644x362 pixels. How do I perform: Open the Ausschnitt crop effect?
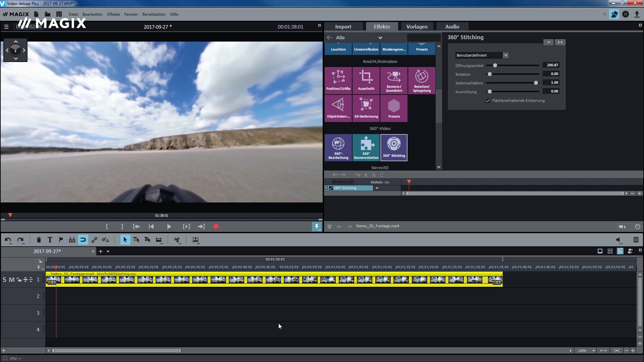366,80
